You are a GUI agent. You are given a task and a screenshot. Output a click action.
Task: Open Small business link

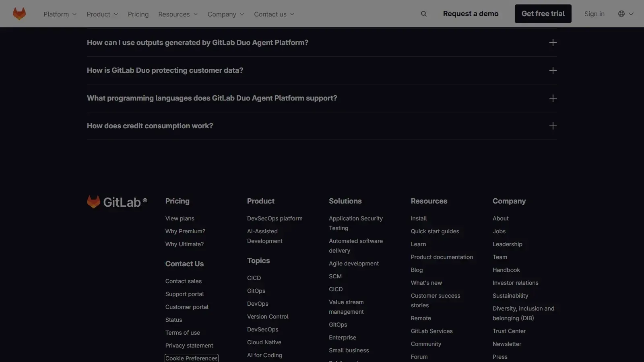(x=349, y=350)
